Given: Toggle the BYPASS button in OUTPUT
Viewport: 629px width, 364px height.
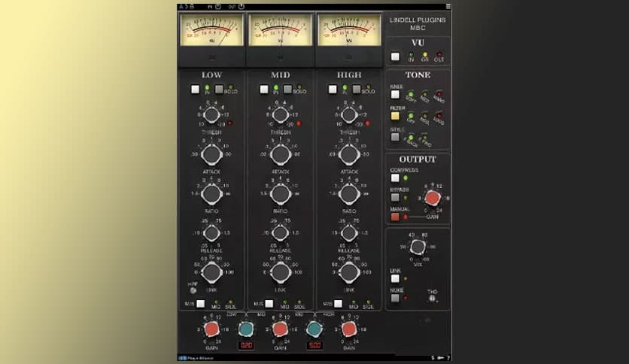Looking at the screenshot, I should 395,198.
